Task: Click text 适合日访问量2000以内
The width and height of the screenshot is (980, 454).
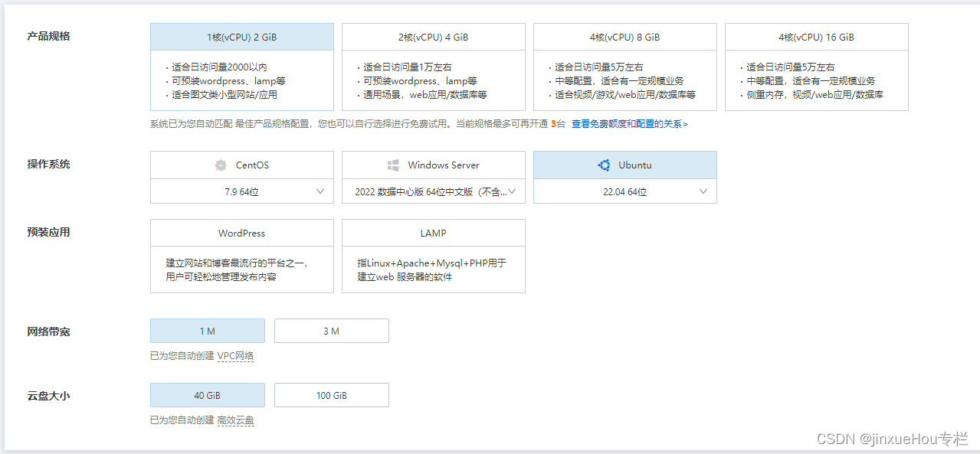Action: pos(219,67)
